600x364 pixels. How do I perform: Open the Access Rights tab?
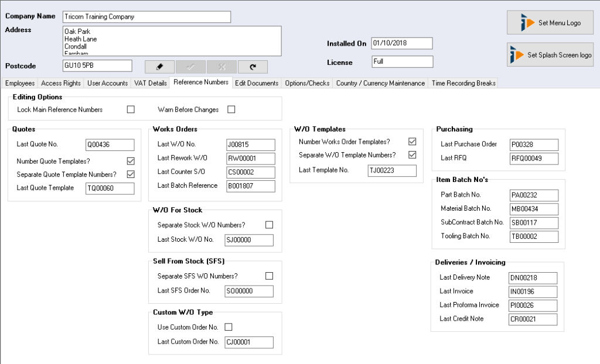pyautogui.click(x=61, y=83)
